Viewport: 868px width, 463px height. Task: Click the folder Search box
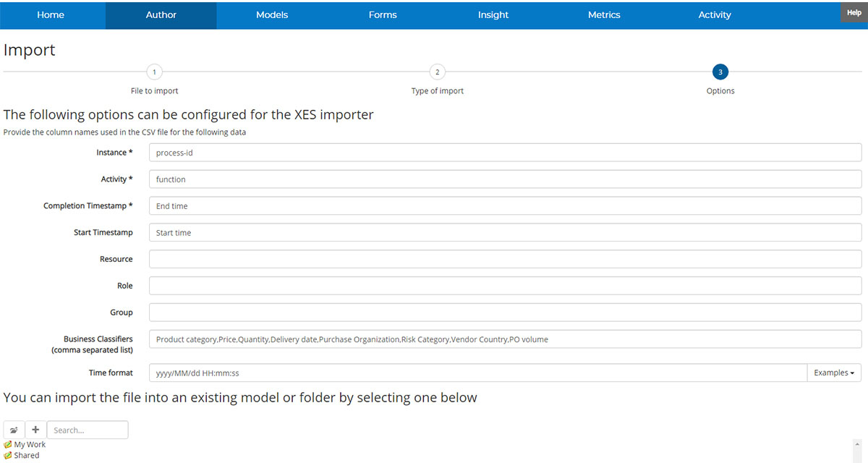[88, 430]
